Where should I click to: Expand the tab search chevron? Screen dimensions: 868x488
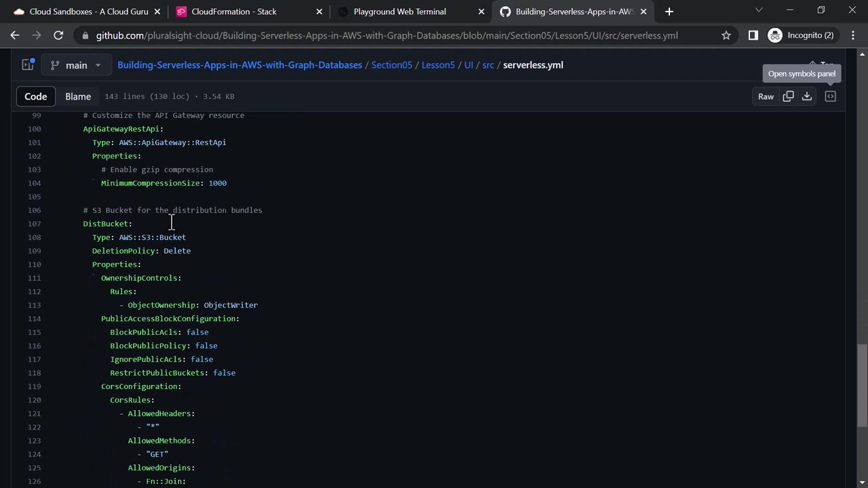(x=759, y=10)
